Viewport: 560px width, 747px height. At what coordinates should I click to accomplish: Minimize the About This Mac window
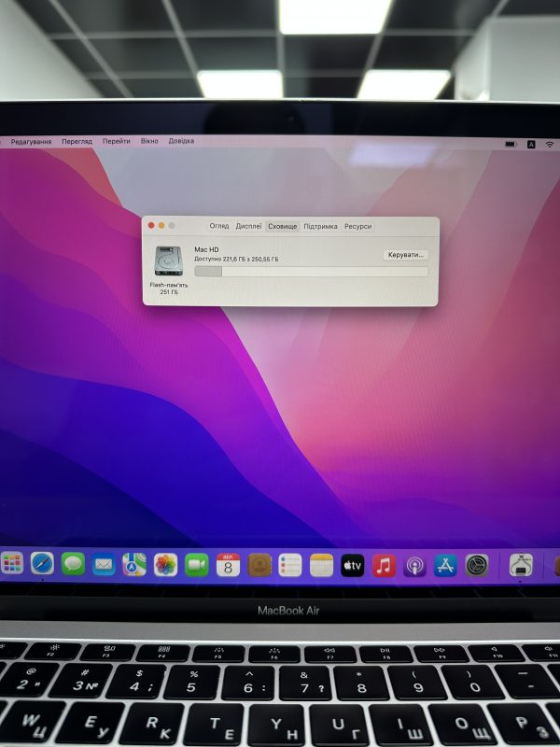(161, 225)
